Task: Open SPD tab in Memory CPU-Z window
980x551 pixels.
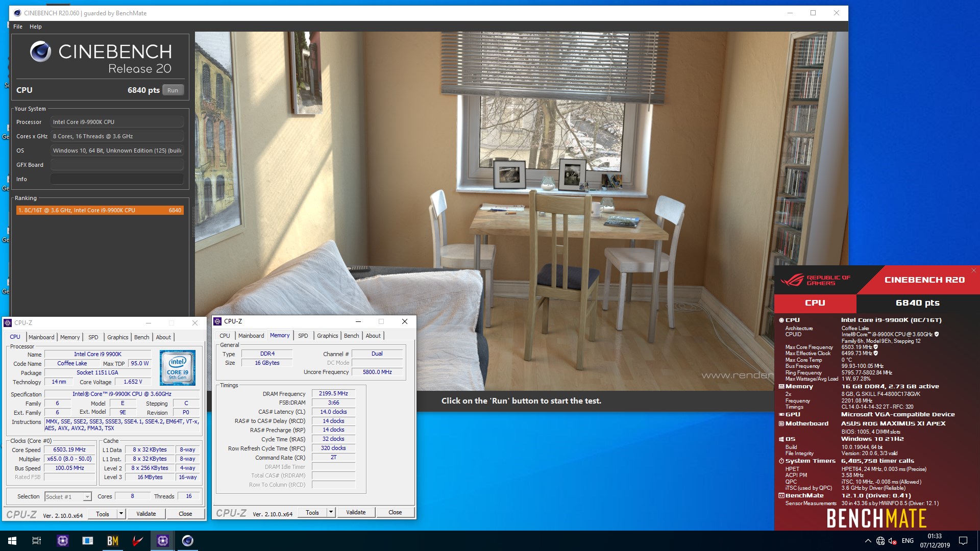Action: (303, 336)
